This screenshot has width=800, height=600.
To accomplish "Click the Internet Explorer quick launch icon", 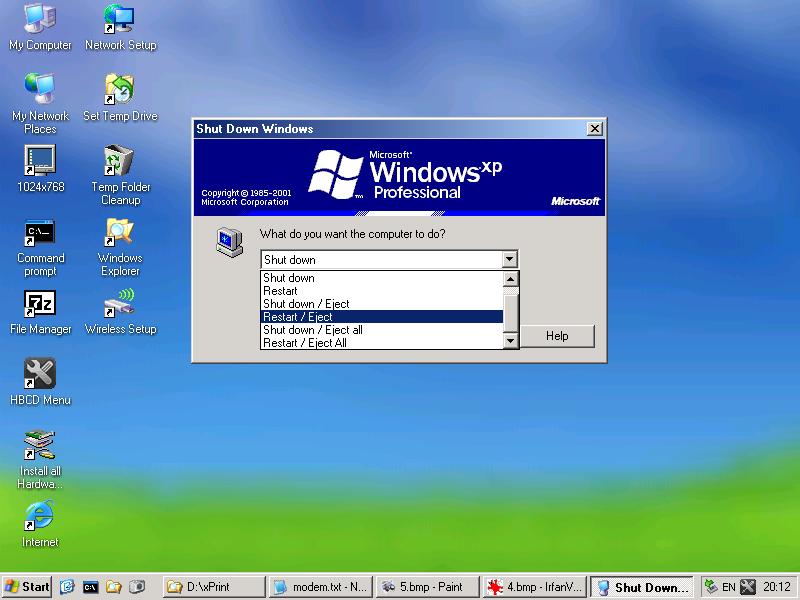I will click(67, 587).
